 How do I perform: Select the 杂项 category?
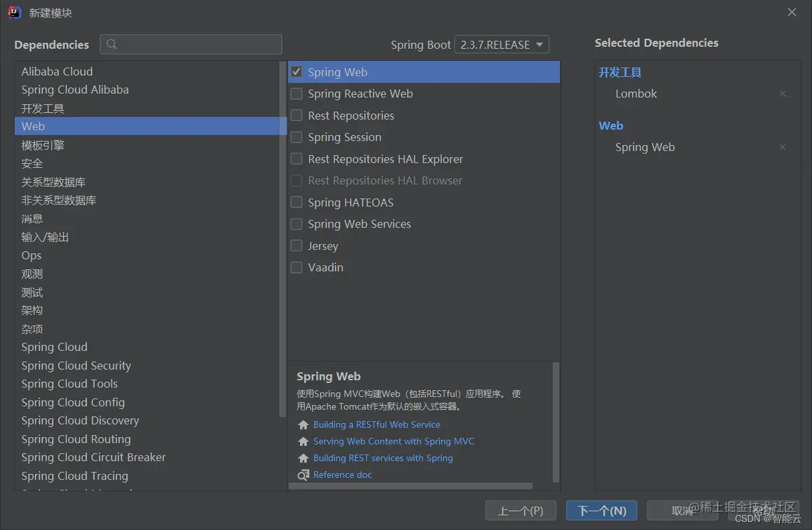tap(147, 329)
